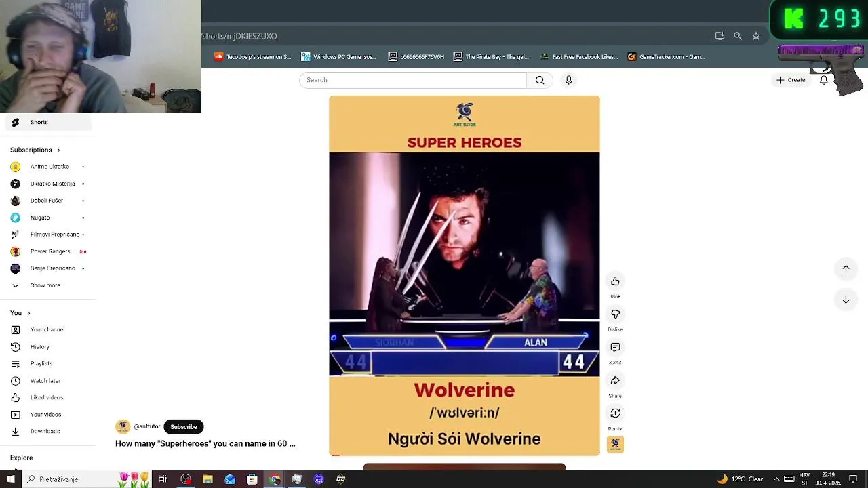This screenshot has width=868, height=488.
Task: Click the install app icon in address bar
Action: (x=719, y=36)
